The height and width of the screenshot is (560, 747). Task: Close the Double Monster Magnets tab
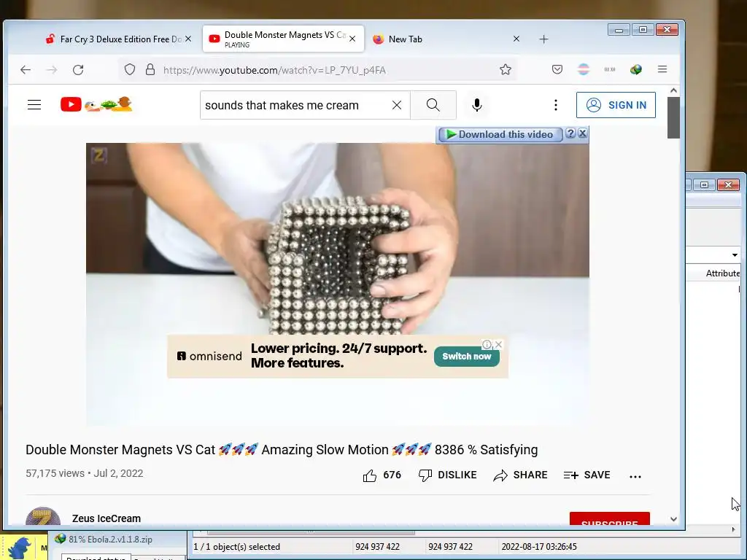(352, 39)
